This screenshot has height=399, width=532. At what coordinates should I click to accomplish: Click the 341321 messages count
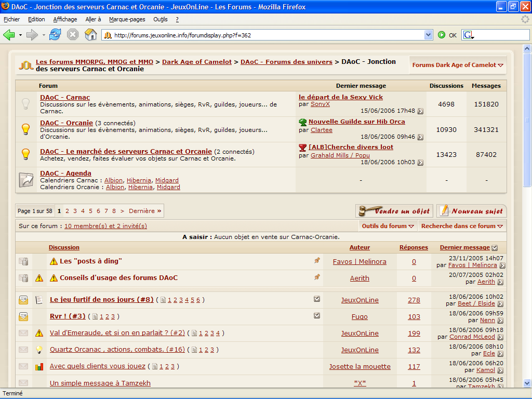[486, 129]
